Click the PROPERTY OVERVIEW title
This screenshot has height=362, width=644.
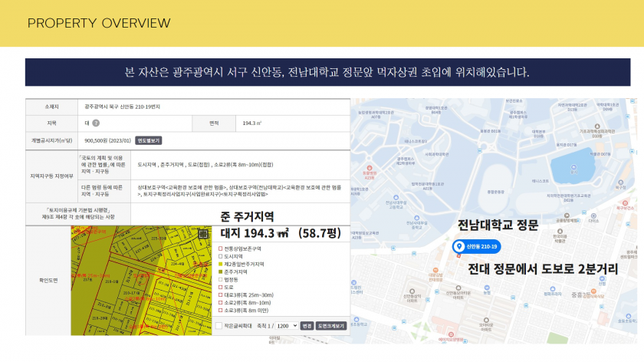point(99,23)
